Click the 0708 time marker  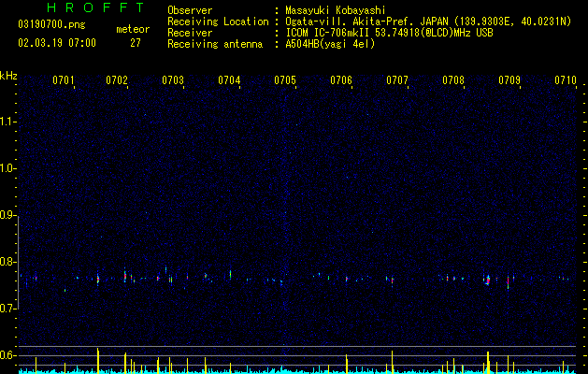click(453, 80)
